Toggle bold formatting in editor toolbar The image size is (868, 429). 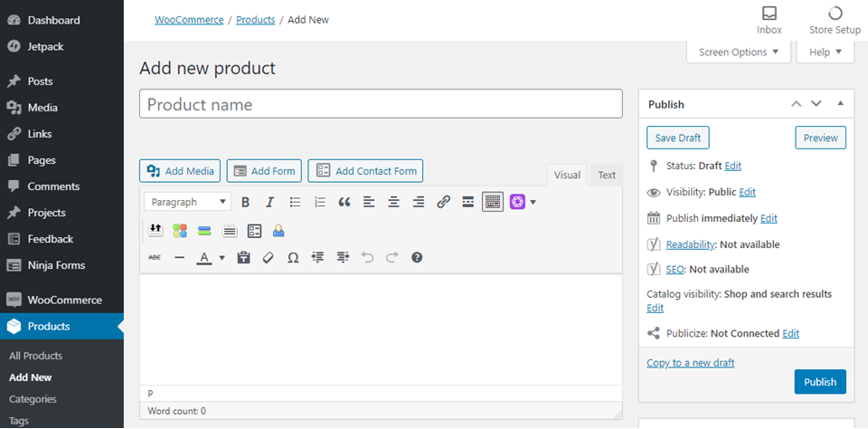245,203
